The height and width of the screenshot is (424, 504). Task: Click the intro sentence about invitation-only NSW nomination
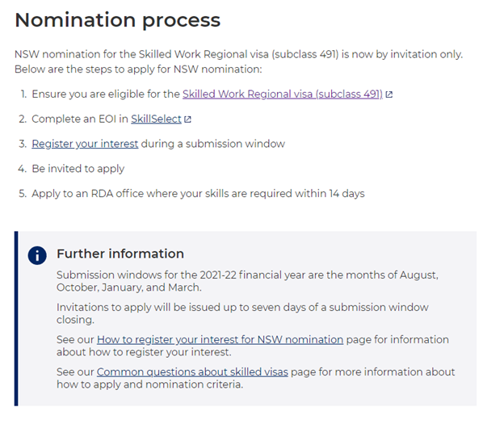click(238, 54)
